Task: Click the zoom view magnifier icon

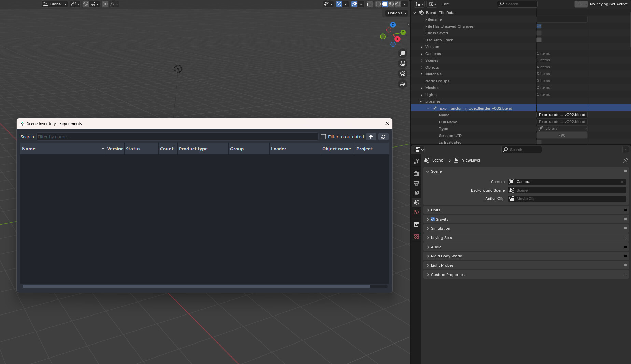Action: [x=403, y=53]
